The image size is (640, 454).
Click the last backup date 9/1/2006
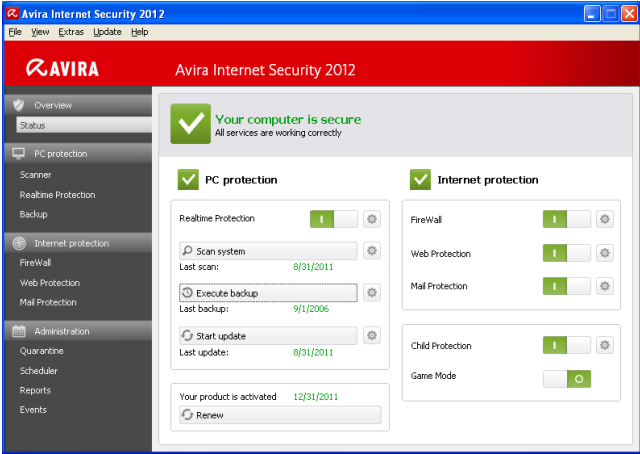coord(311,309)
